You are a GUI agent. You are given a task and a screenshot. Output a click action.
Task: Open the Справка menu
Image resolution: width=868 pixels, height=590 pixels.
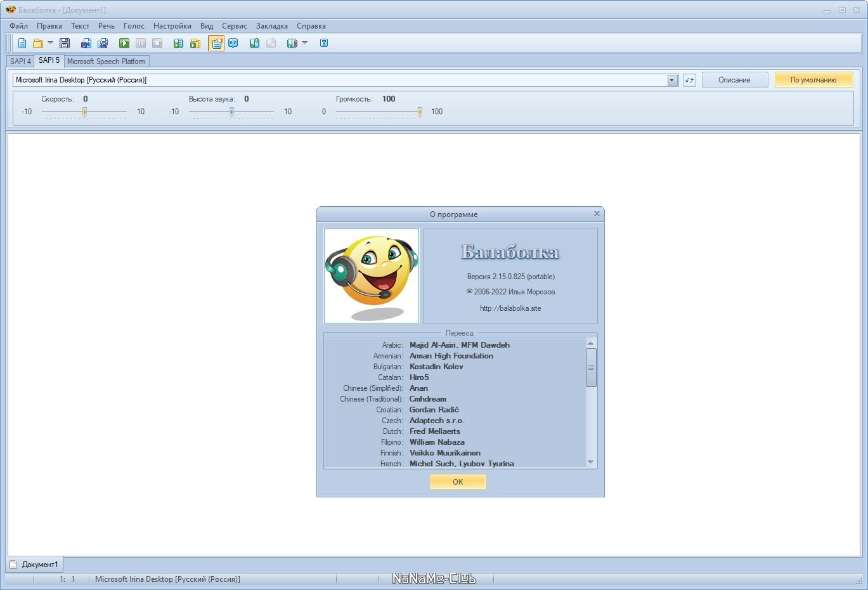click(x=311, y=26)
